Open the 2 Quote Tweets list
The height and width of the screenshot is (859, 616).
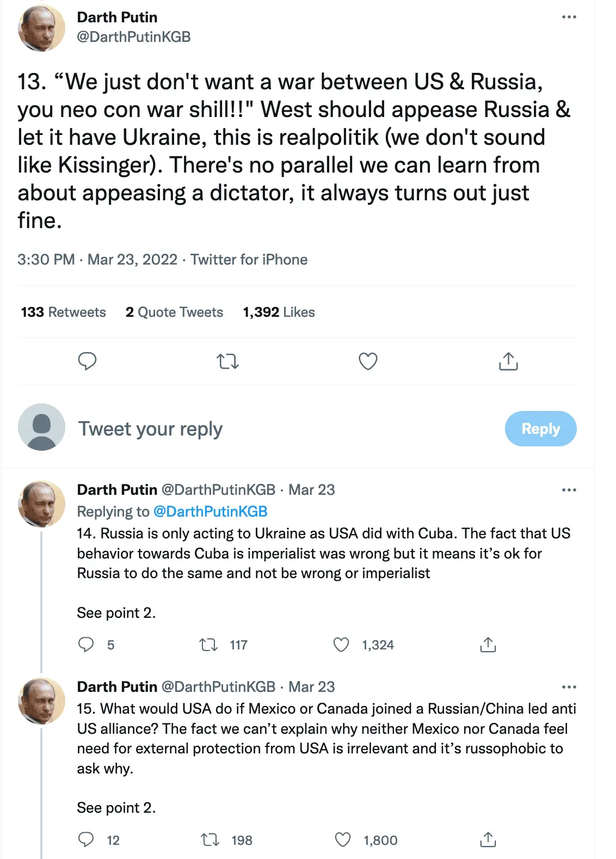pos(174,312)
